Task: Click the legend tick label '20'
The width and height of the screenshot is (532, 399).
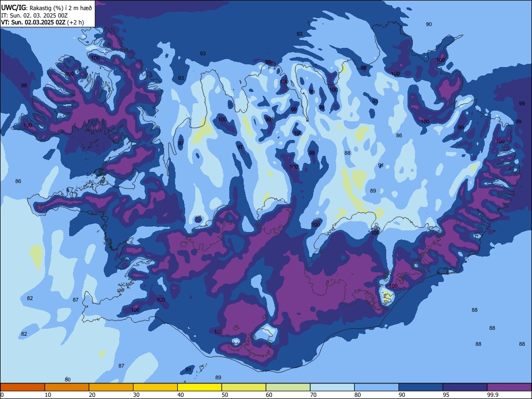Action: (92, 395)
